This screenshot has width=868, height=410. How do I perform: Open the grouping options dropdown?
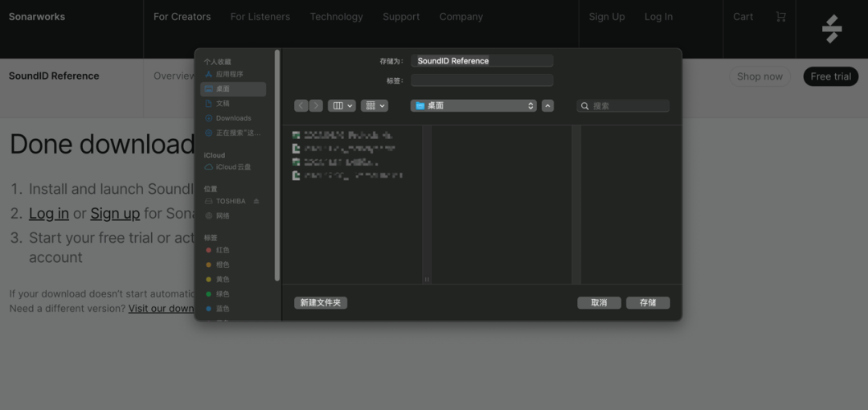click(375, 106)
